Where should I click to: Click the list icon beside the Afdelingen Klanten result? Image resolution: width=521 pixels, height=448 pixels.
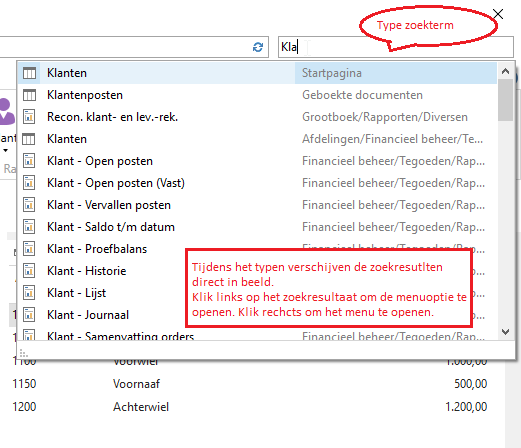pyautogui.click(x=29, y=139)
